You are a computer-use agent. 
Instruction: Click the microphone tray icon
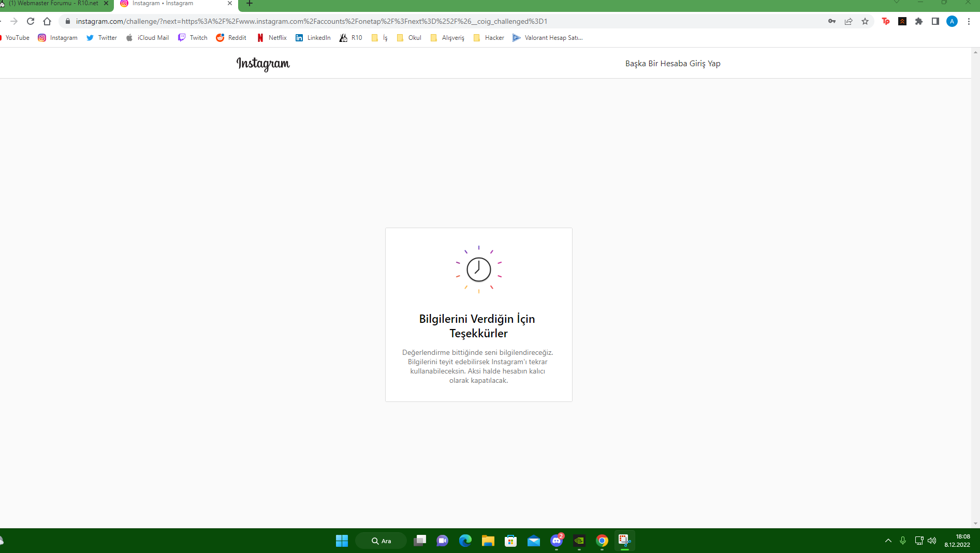(x=903, y=541)
